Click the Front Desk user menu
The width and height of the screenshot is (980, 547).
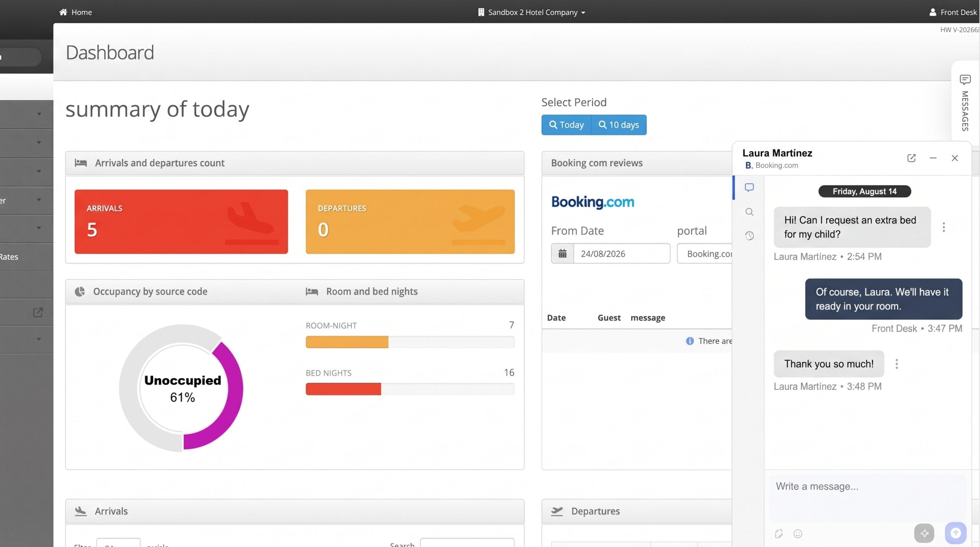click(x=953, y=12)
